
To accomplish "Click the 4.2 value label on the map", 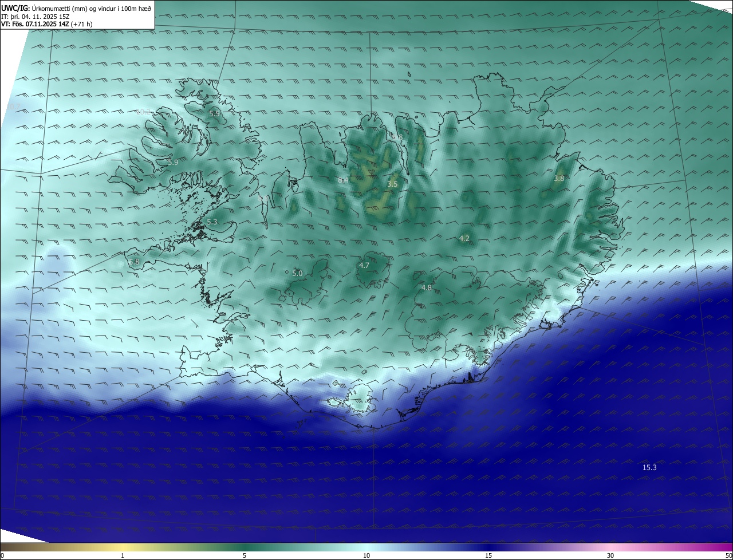I will pos(464,239).
